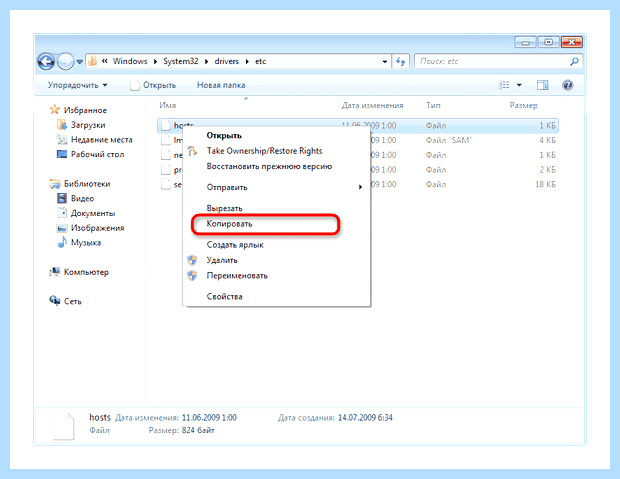Image resolution: width=620 pixels, height=479 pixels.
Task: Sort by Дата изменения column header
Action: [x=372, y=105]
